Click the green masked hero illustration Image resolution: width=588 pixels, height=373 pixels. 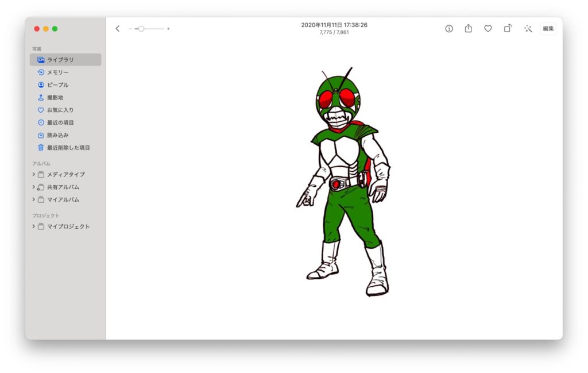[343, 182]
